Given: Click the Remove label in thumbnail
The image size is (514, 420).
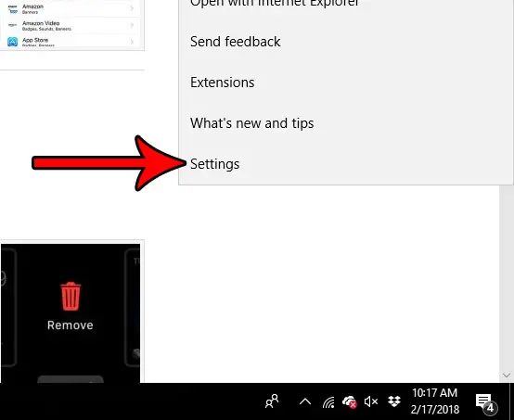Looking at the screenshot, I should coord(71,325).
